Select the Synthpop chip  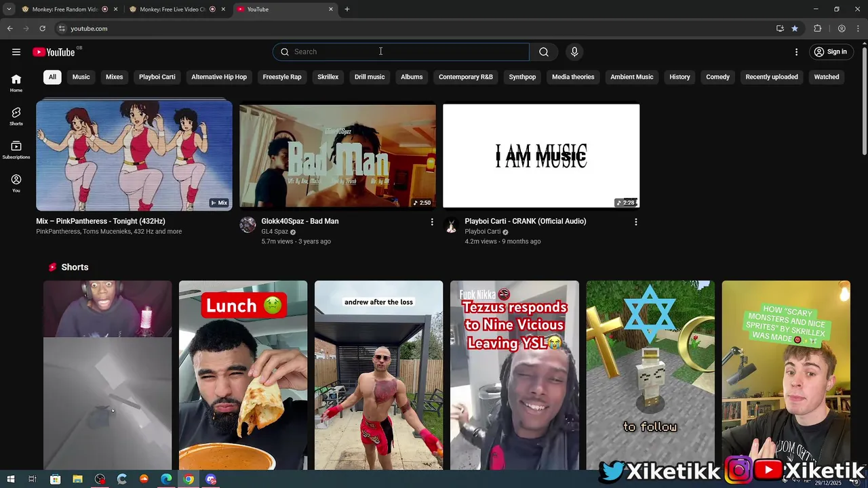pos(522,77)
